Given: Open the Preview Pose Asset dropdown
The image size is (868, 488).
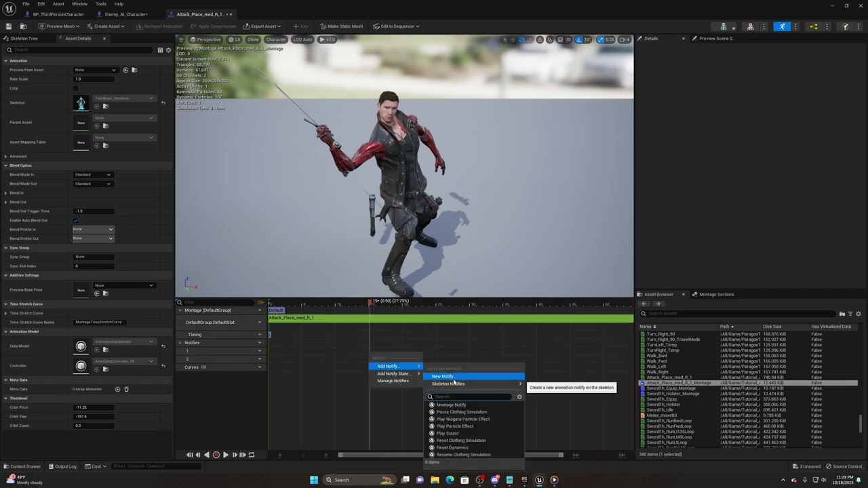Looking at the screenshot, I should point(95,70).
